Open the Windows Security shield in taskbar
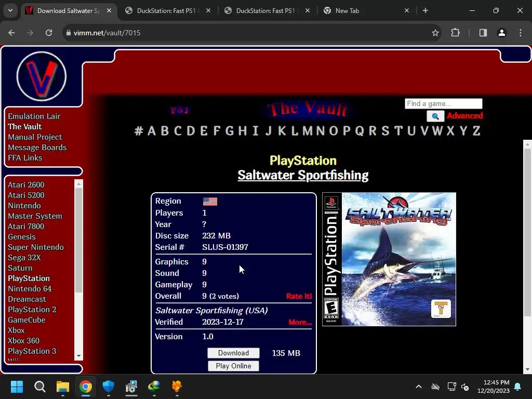Image resolution: width=532 pixels, height=399 pixels. tap(109, 387)
